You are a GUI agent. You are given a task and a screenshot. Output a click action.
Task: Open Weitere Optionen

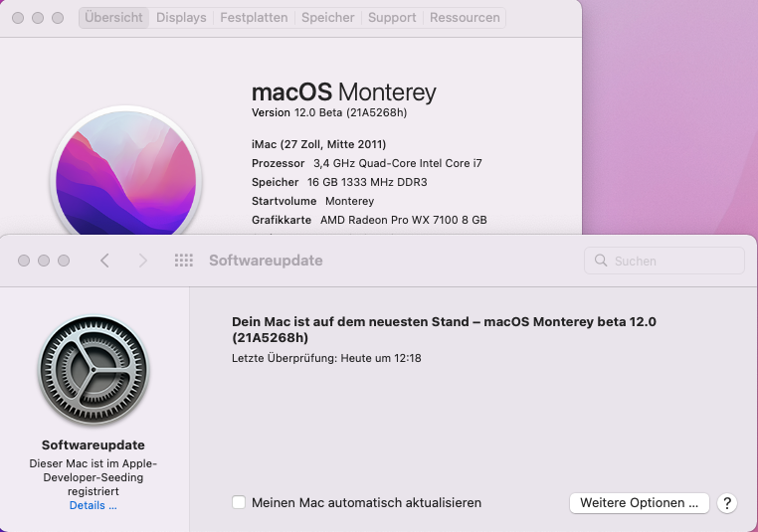(x=639, y=503)
